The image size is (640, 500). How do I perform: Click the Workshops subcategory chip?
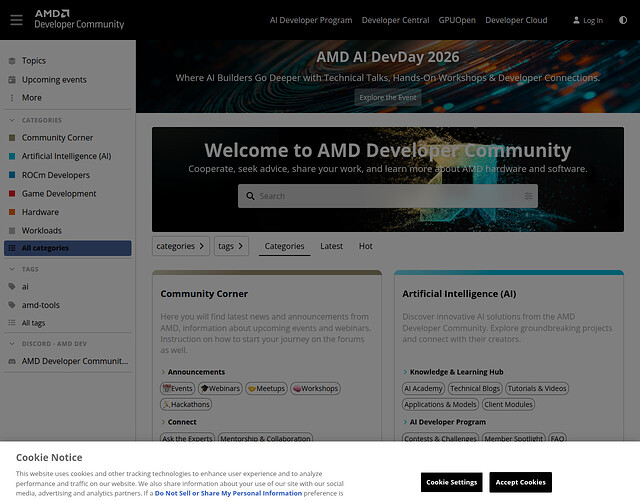(316, 389)
